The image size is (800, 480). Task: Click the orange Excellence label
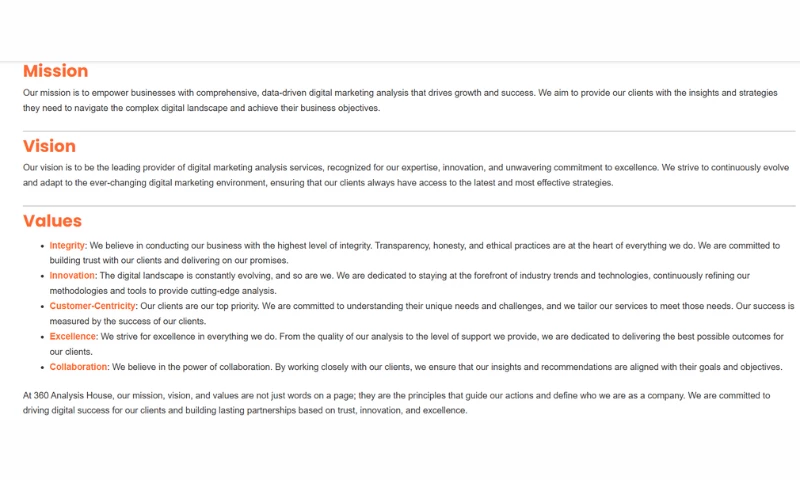tap(73, 337)
